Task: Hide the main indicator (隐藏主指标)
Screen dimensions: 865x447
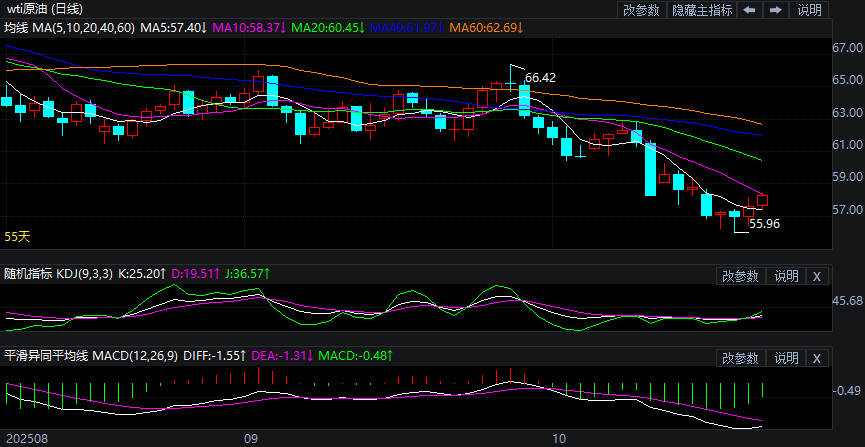Action: point(701,11)
